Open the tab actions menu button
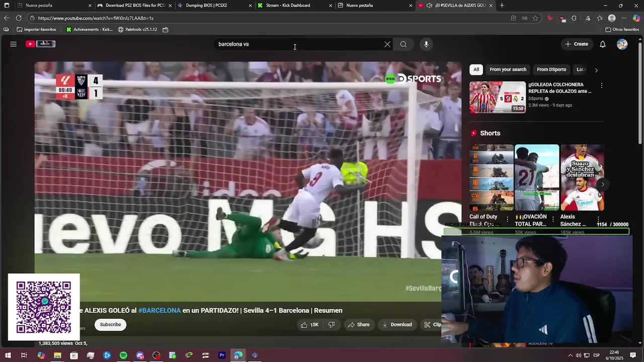This screenshot has height=362, width=644. point(7,6)
